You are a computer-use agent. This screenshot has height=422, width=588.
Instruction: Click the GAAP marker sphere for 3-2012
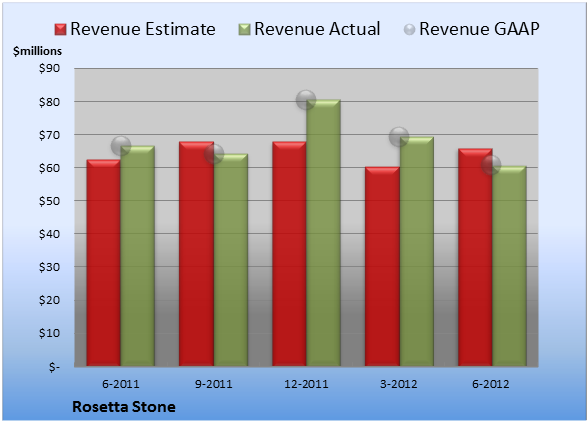[x=399, y=137]
